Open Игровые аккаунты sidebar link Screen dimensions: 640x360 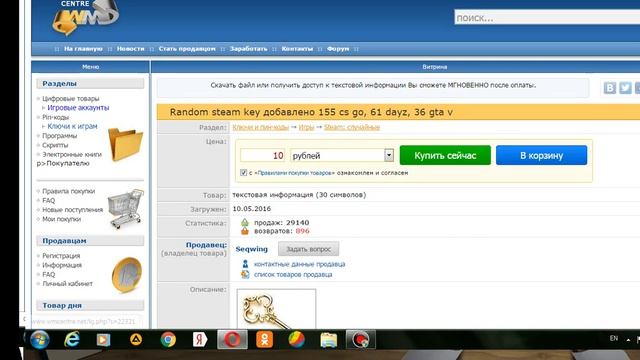point(78,108)
